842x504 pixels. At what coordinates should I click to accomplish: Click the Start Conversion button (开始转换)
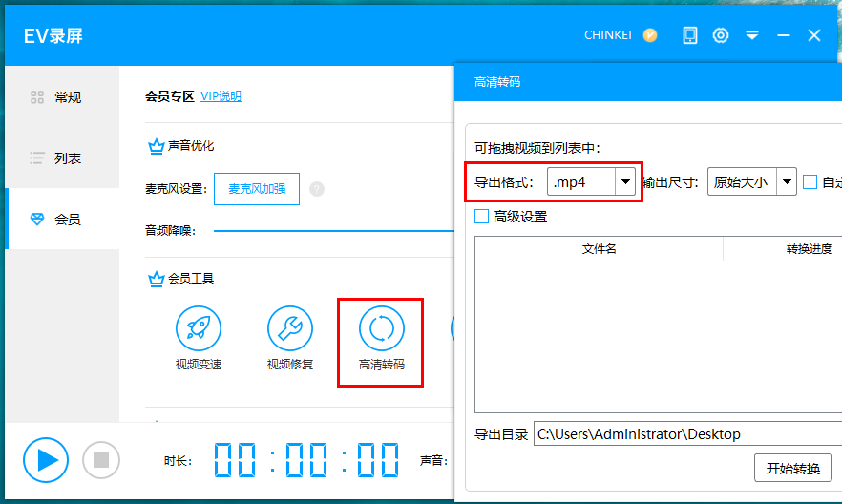click(792, 469)
